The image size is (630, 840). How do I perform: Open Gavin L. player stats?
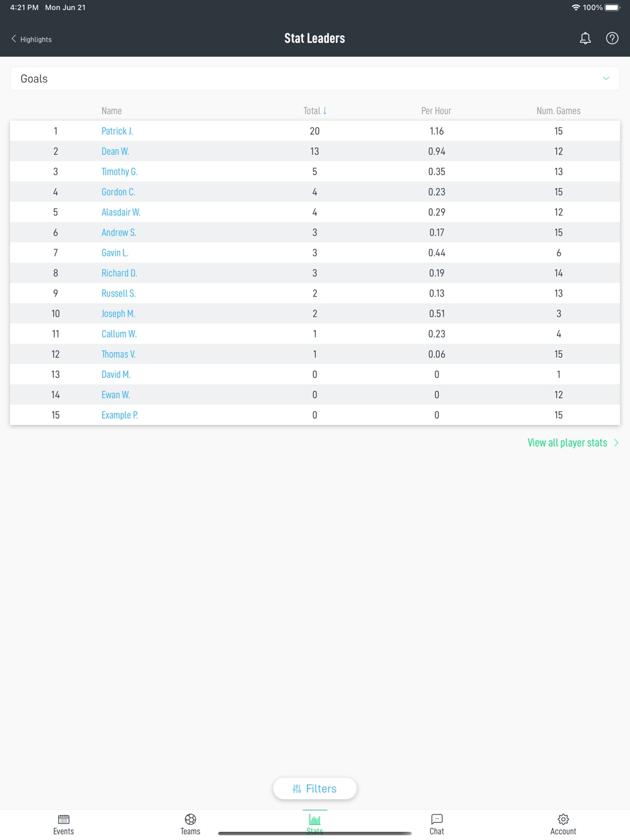coord(115,253)
